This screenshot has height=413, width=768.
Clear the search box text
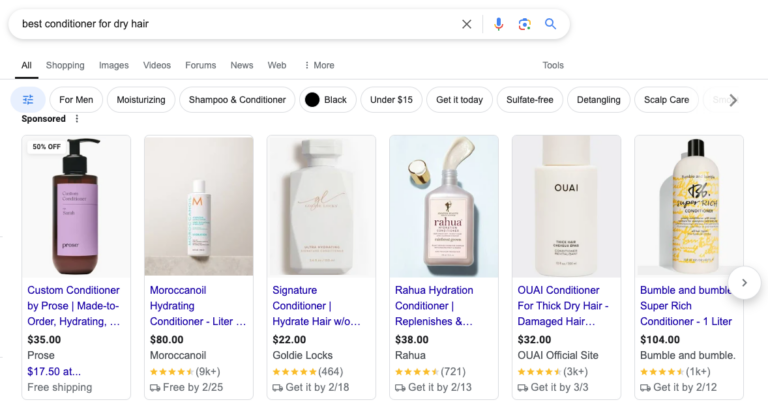(x=466, y=24)
